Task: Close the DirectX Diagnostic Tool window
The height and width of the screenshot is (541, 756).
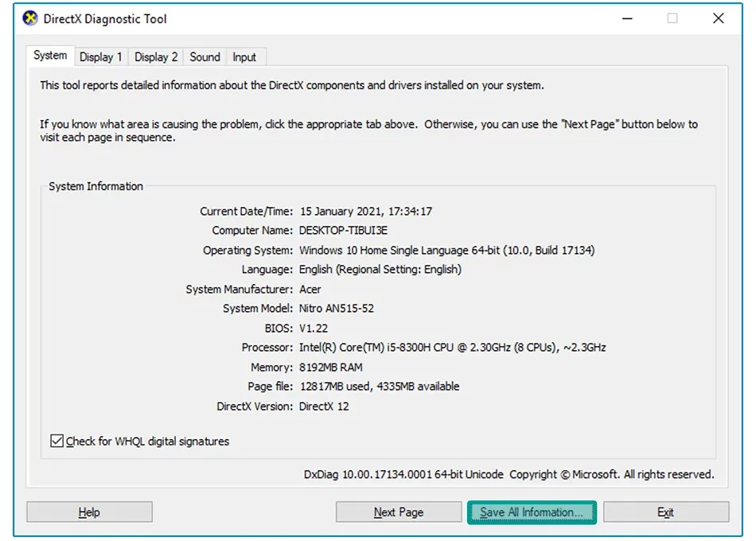Action: click(x=719, y=18)
